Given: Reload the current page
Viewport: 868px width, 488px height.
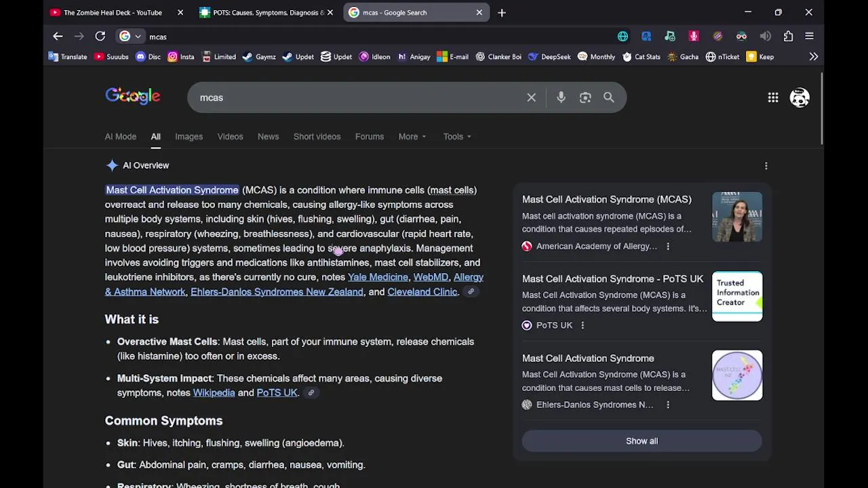Looking at the screenshot, I should coord(100,37).
